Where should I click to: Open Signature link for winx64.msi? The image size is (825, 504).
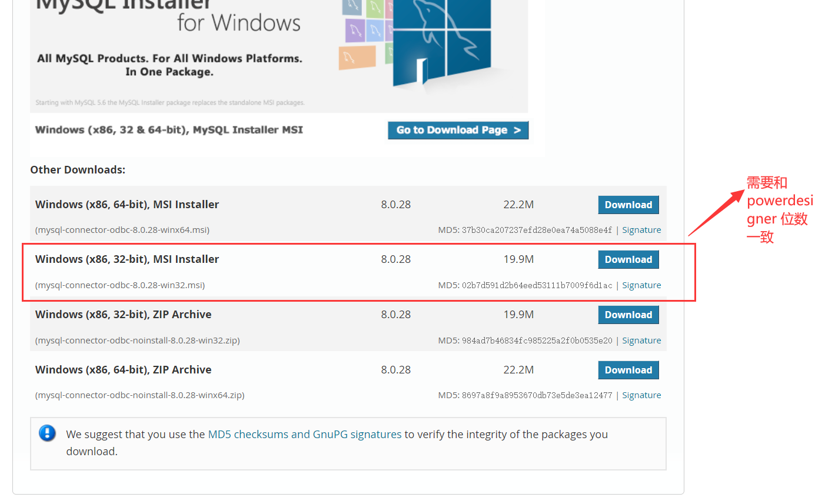641,230
